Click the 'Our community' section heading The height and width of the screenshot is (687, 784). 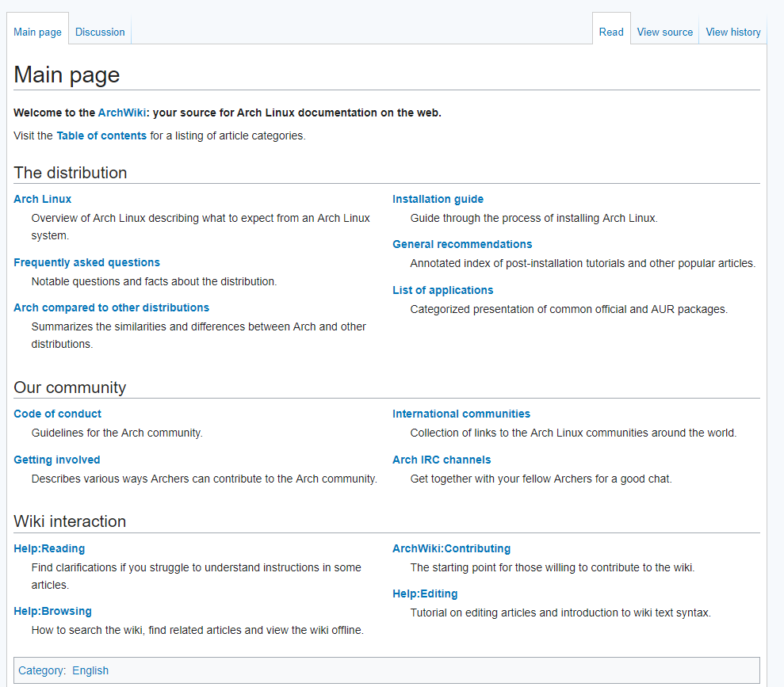(x=70, y=387)
